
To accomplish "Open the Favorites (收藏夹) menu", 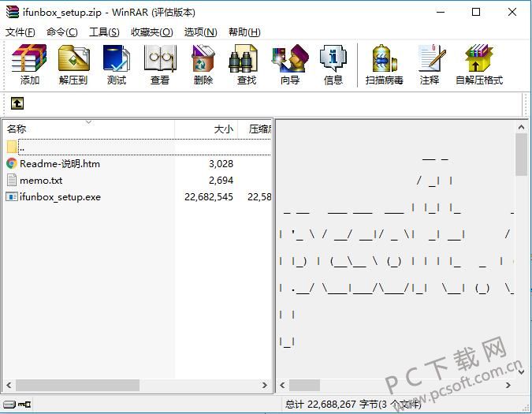I will point(151,32).
